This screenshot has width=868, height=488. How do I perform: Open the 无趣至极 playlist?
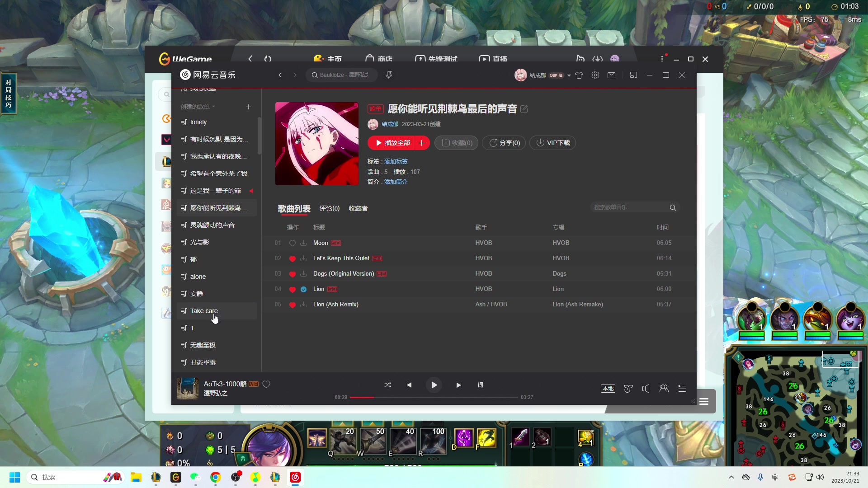[x=217, y=345]
